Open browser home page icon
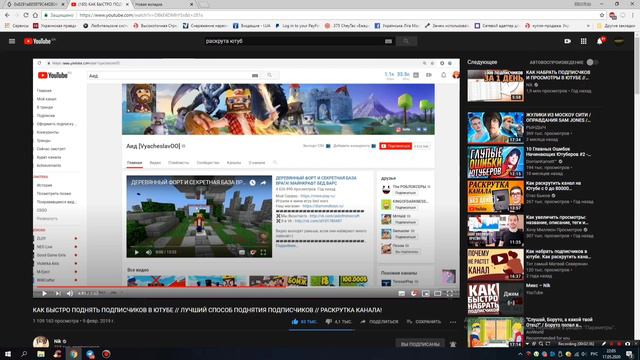 coord(35,15)
